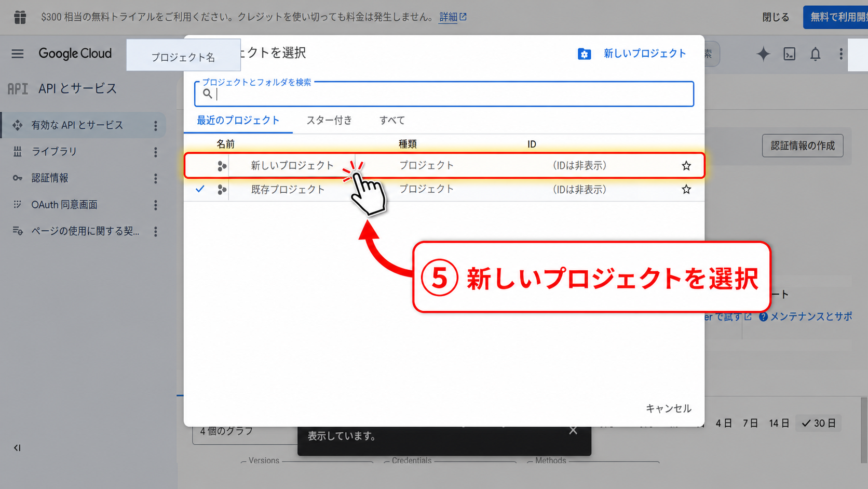The width and height of the screenshot is (868, 489).
Task: Open 認証情報 in sidebar
Action: (50, 178)
